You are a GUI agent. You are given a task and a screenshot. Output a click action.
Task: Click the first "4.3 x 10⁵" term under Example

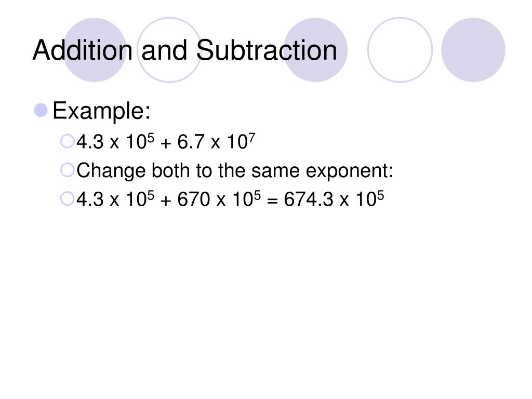tap(115, 141)
